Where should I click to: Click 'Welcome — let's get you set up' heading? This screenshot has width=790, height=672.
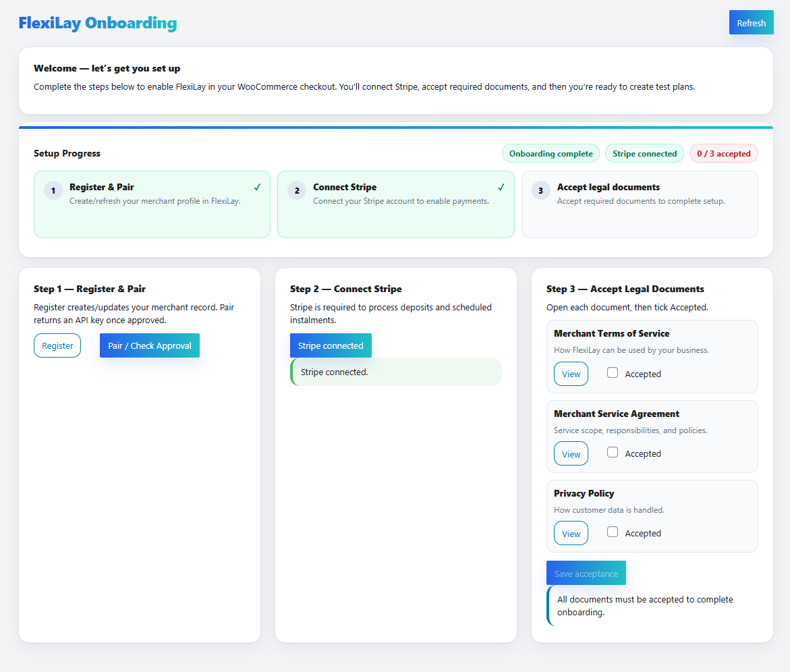pyautogui.click(x=107, y=69)
